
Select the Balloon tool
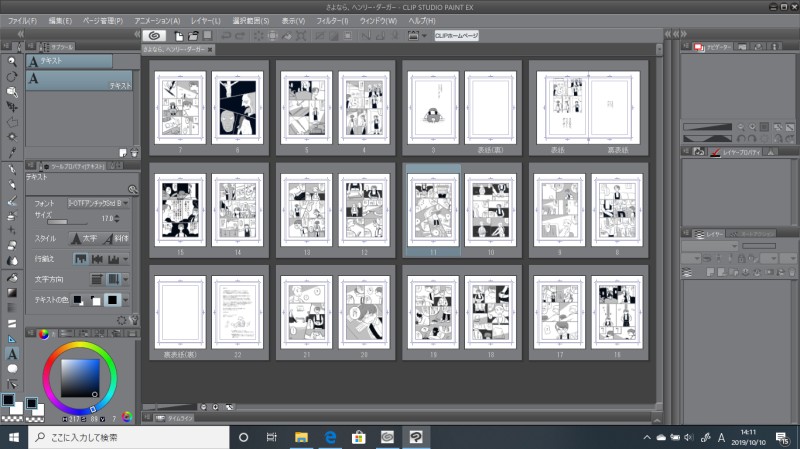(12, 369)
